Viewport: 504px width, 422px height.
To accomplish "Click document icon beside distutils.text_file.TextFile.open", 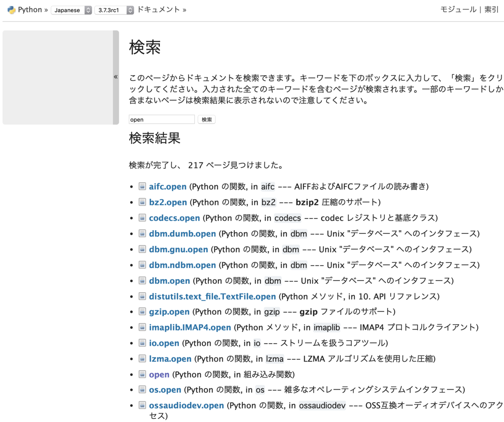I will (x=142, y=296).
